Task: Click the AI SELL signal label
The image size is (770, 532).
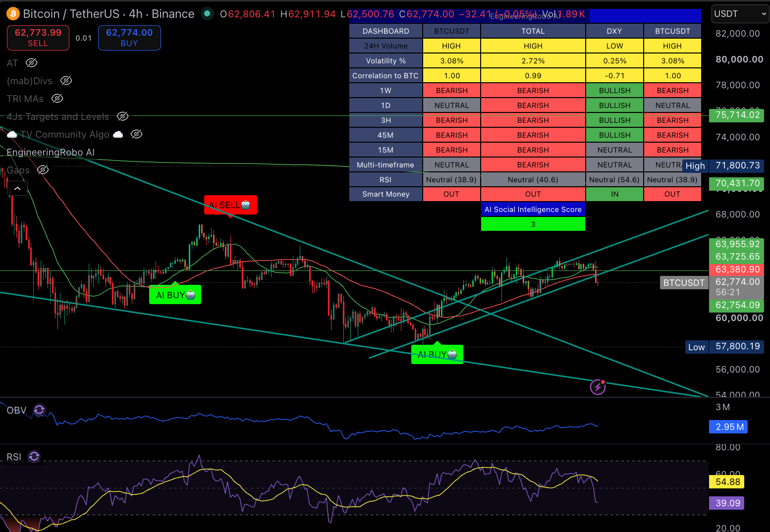Action: (230, 205)
